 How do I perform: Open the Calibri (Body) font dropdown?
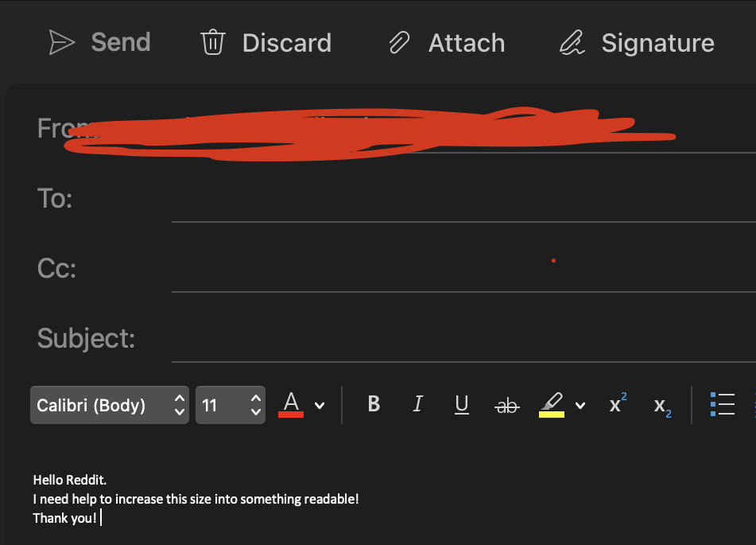tap(110, 405)
